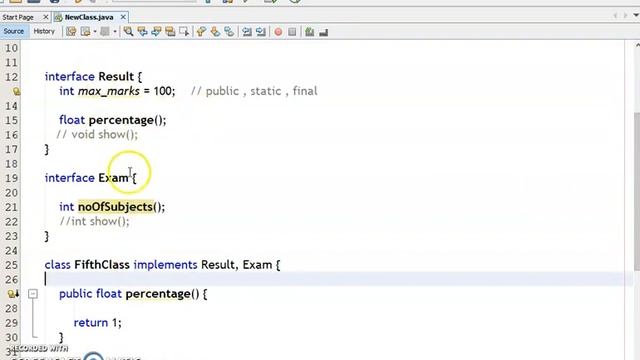Image resolution: width=640 pixels, height=360 pixels.
Task: Click the "// public , static , final" comment
Action: point(254,91)
